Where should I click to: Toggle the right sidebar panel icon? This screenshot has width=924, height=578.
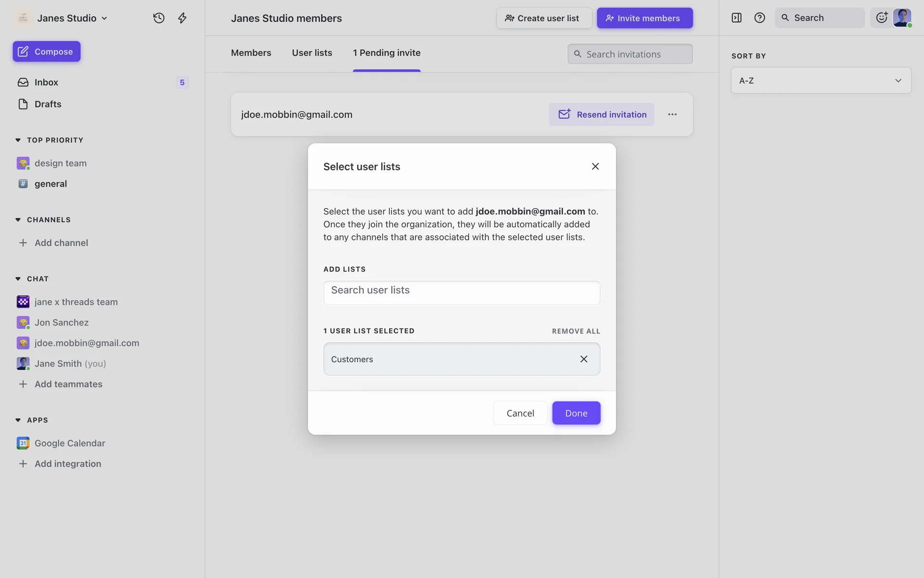pyautogui.click(x=736, y=18)
